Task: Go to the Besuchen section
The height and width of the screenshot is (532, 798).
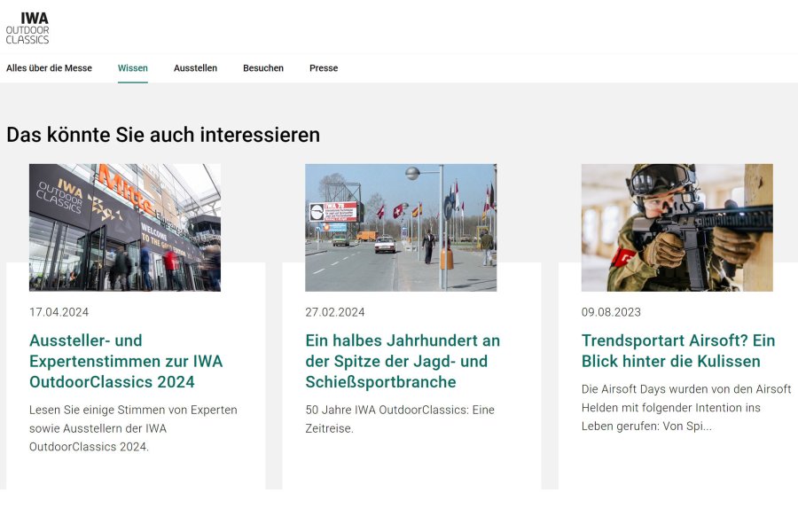Action: click(263, 68)
